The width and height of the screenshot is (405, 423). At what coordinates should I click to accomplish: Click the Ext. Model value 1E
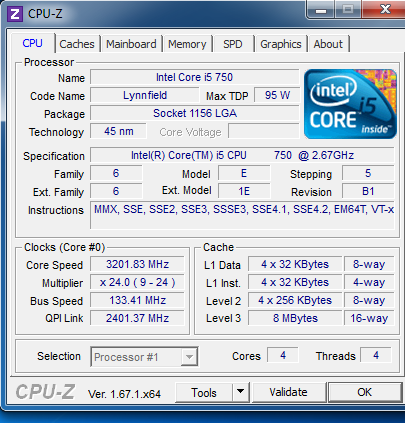coord(244,191)
